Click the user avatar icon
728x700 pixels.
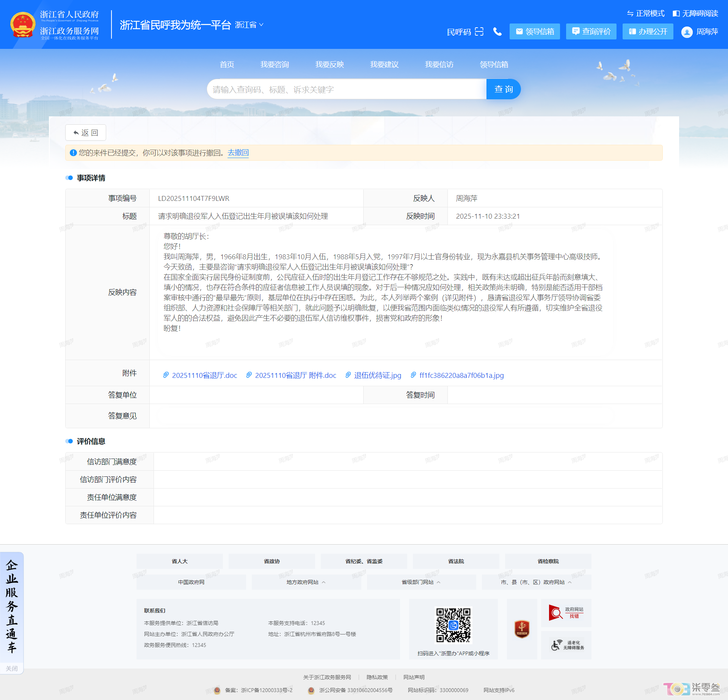[687, 32]
